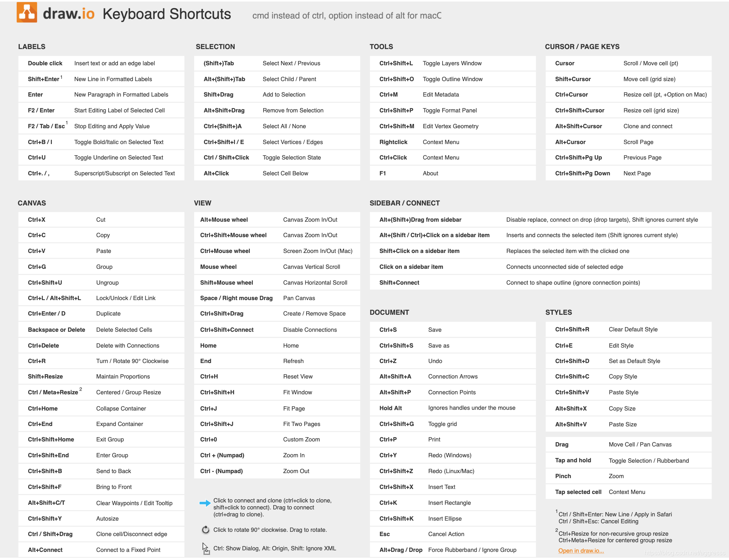Image resolution: width=729 pixels, height=560 pixels.
Task: Click 'Bring to Front' description
Action: tap(114, 487)
